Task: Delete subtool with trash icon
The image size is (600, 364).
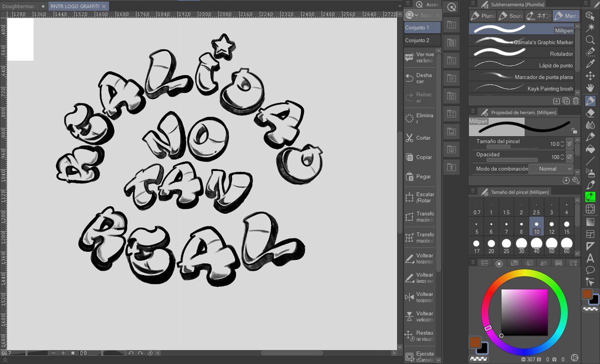Action: click(575, 100)
